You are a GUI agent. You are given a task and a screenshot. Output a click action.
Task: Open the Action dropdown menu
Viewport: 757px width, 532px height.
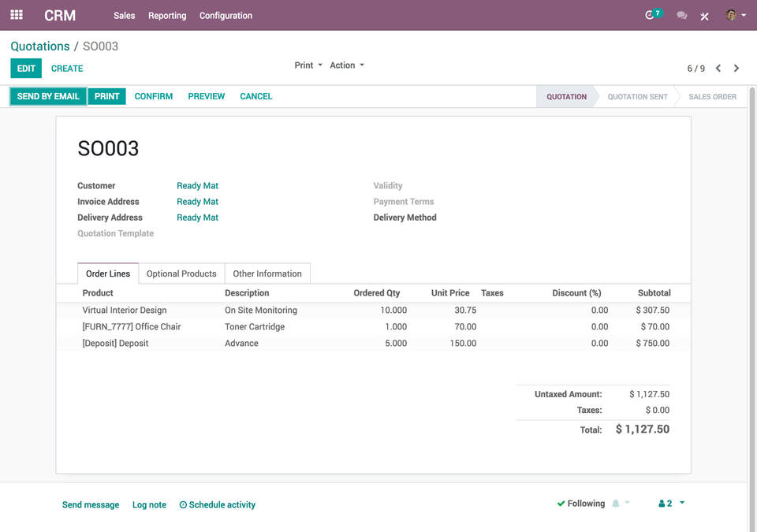[346, 65]
